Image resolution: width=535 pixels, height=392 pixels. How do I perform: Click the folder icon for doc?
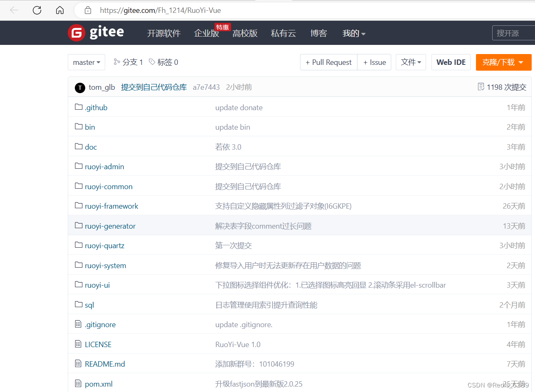click(79, 146)
